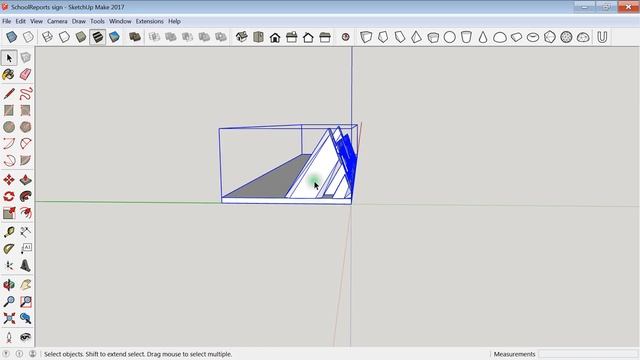Pick the Dimensions tool
Screen dimensions: 640x360
pyautogui.click(x=25, y=232)
